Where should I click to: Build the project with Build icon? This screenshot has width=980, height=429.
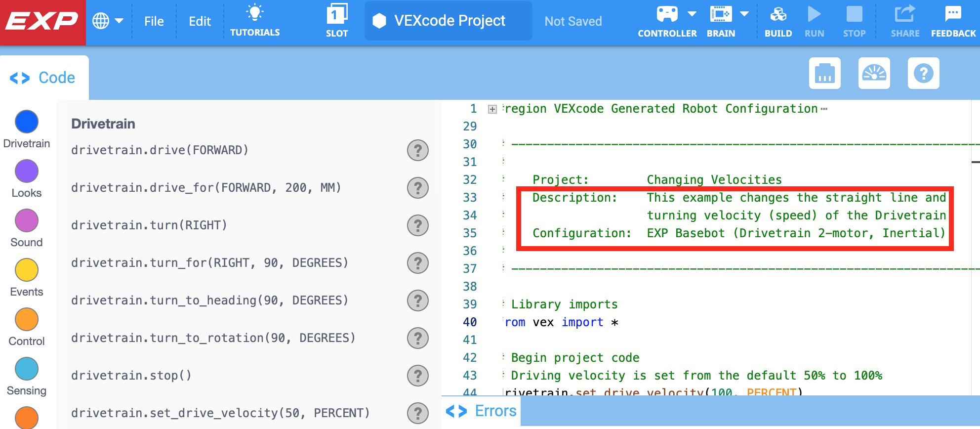778,15
